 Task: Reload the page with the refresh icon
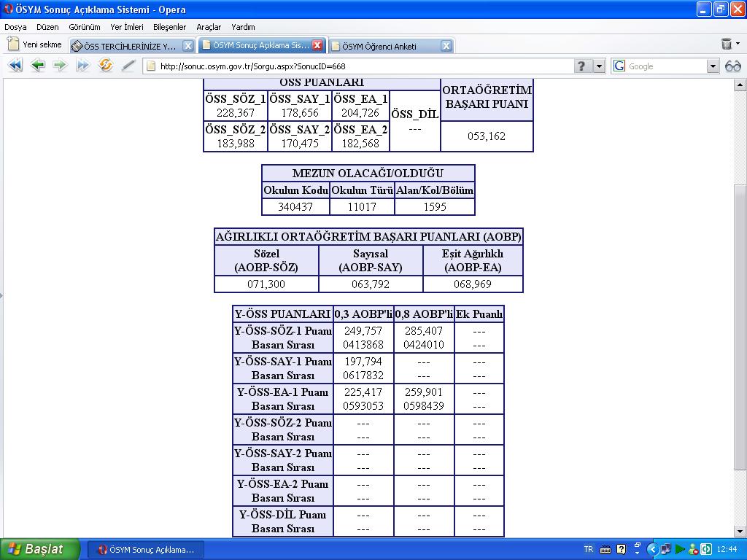[106, 66]
